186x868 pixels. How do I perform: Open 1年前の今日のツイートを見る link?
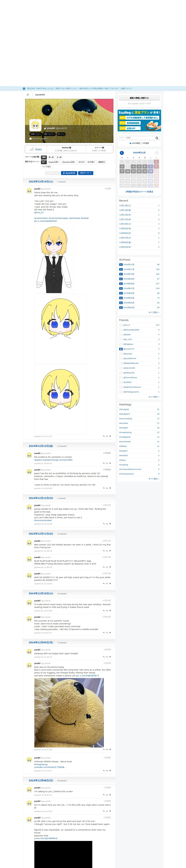coord(139,192)
